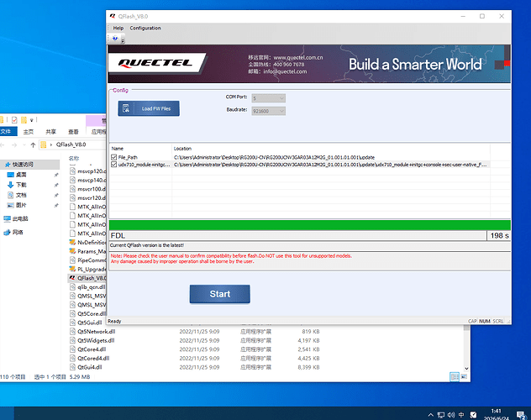Toggle the udx710_module firmware row checkbox
The image size is (531, 420).
113,165
